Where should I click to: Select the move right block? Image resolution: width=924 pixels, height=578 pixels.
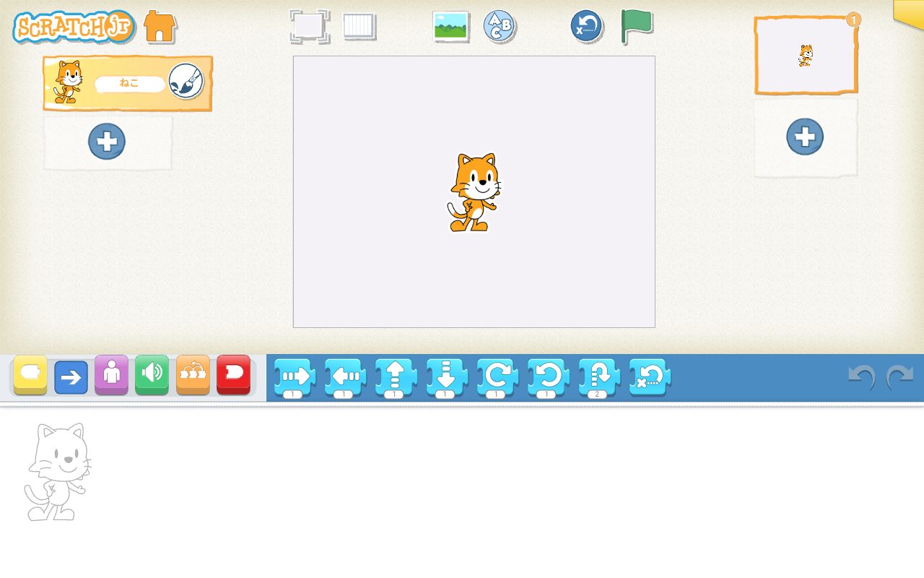tap(295, 376)
